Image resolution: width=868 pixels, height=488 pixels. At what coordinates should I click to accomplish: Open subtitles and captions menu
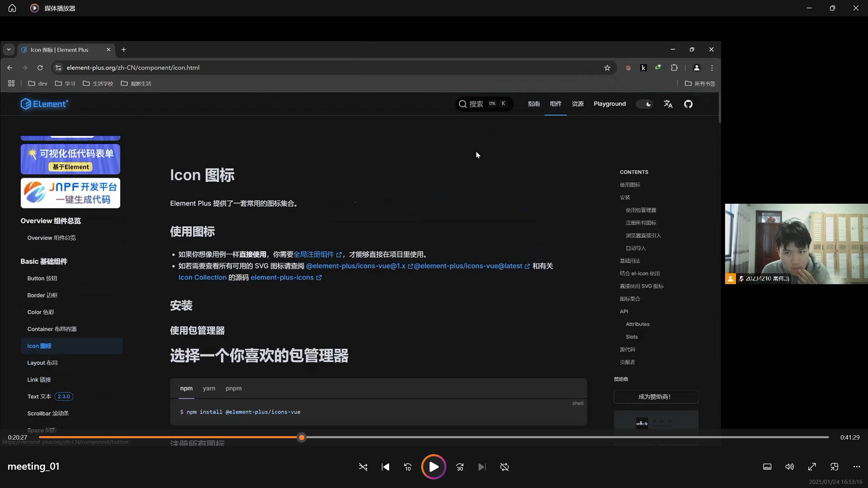tap(767, 467)
